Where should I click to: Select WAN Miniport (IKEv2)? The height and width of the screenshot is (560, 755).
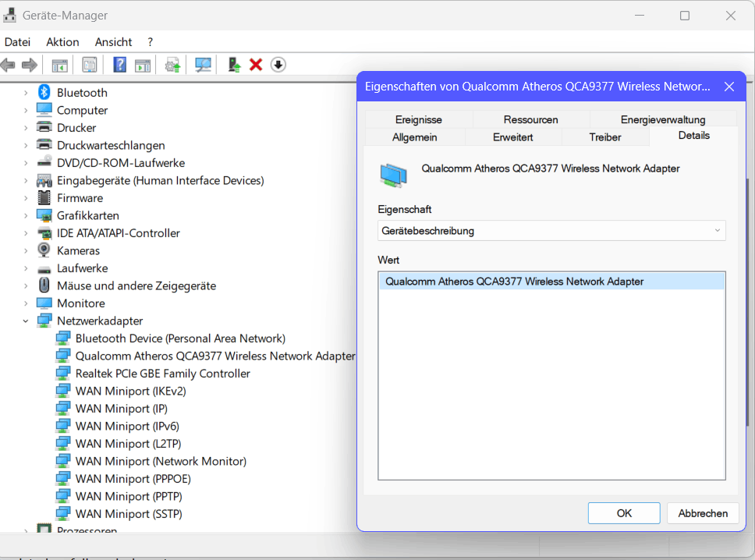point(130,391)
